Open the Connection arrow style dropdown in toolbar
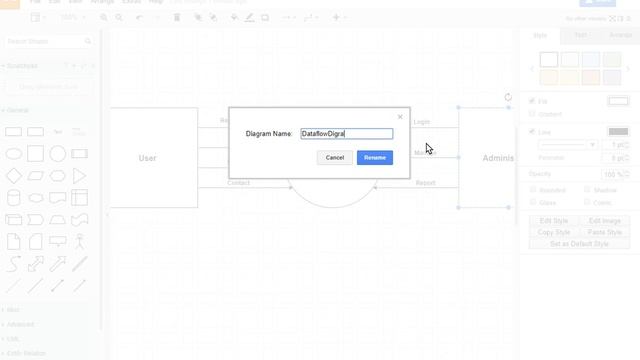 point(289,18)
